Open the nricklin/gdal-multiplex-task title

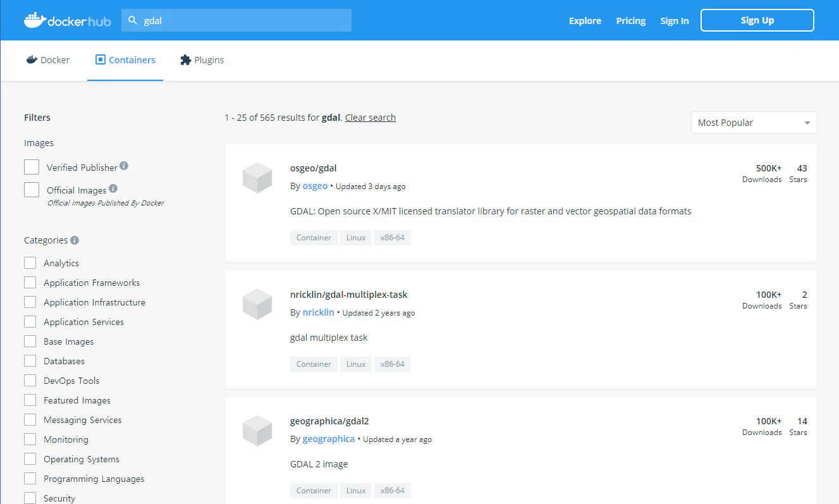coord(349,295)
